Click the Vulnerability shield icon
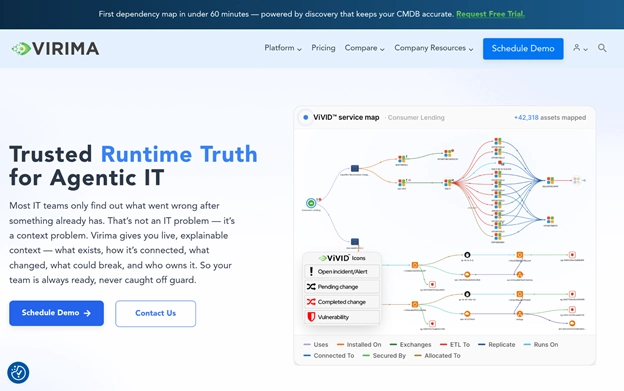 click(x=311, y=317)
